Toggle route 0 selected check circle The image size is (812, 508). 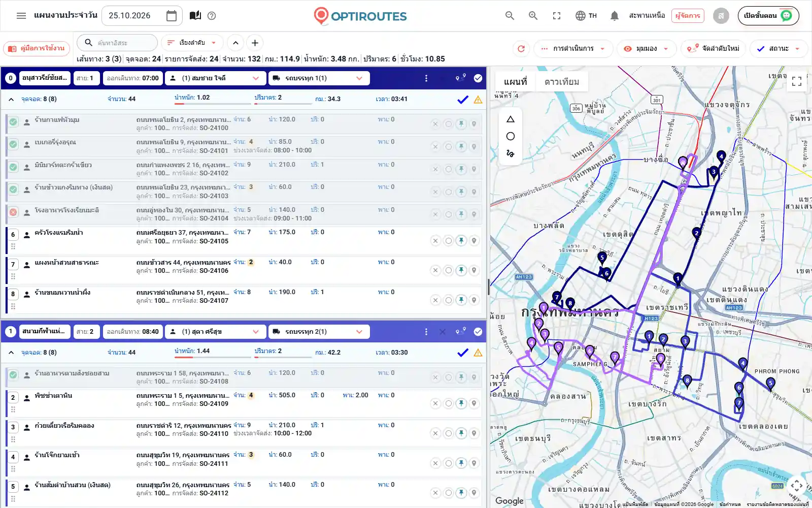478,78
